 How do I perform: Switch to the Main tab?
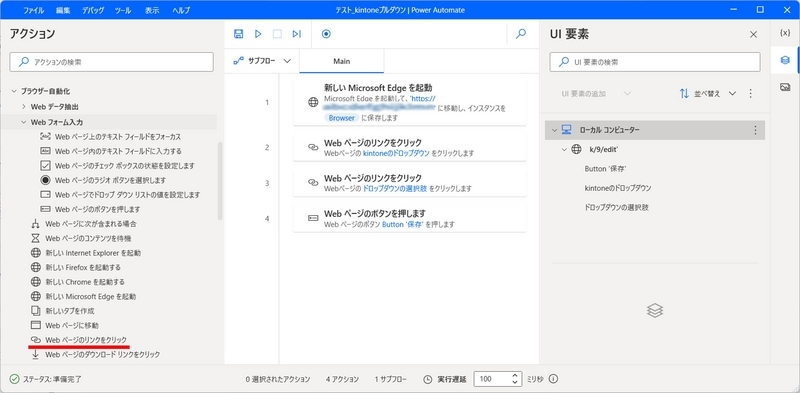[341, 61]
